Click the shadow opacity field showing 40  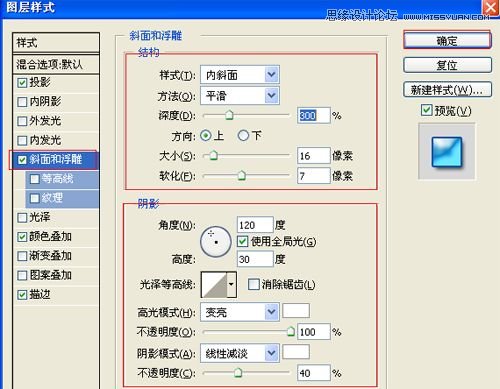(313, 373)
